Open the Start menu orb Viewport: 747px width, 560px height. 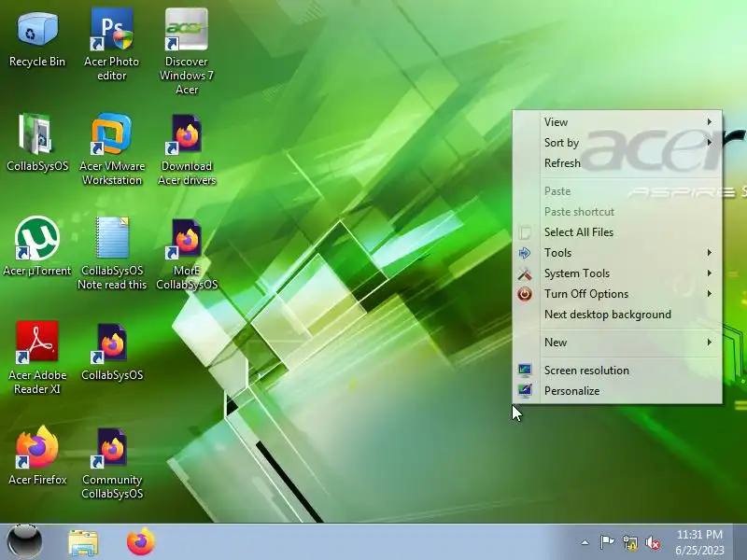25,542
